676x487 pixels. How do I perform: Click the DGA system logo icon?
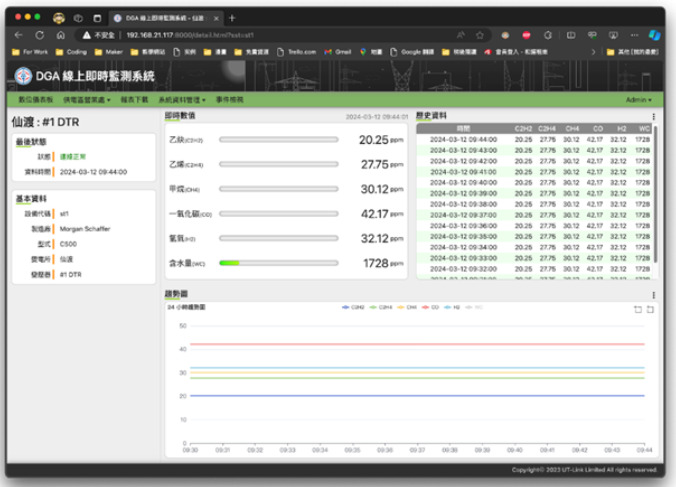tap(23, 76)
